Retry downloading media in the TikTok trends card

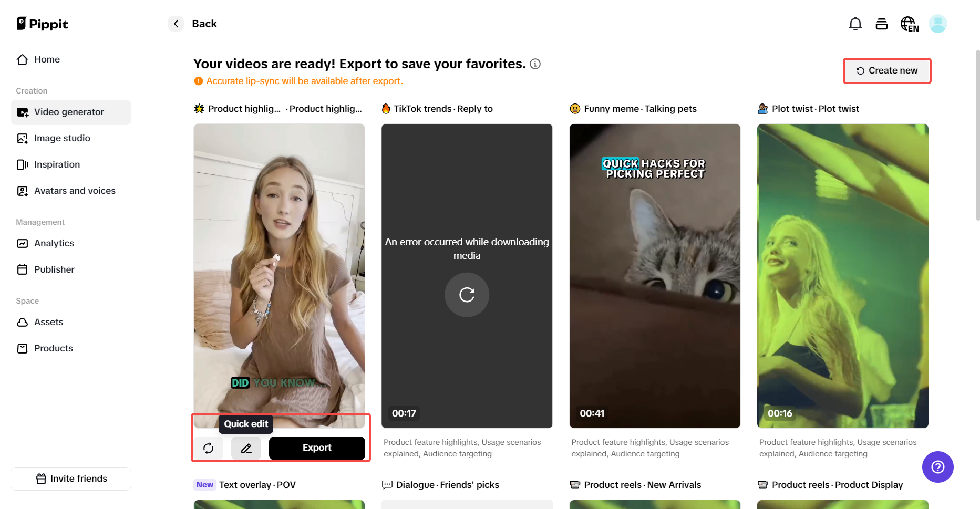[x=467, y=295]
